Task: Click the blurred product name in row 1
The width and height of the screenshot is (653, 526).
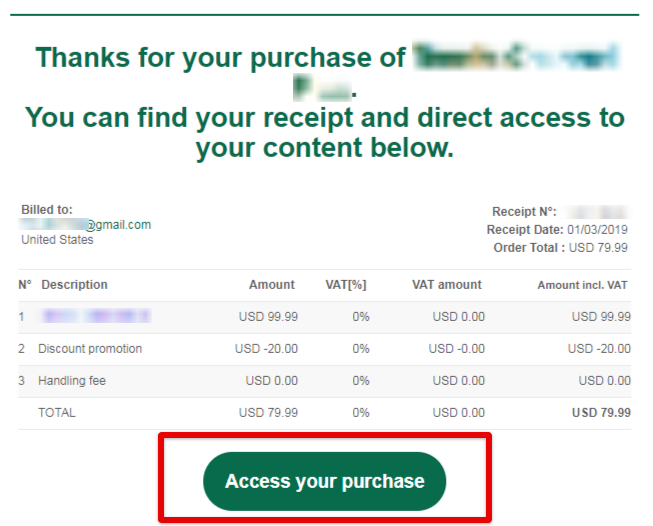Action: [x=96, y=317]
